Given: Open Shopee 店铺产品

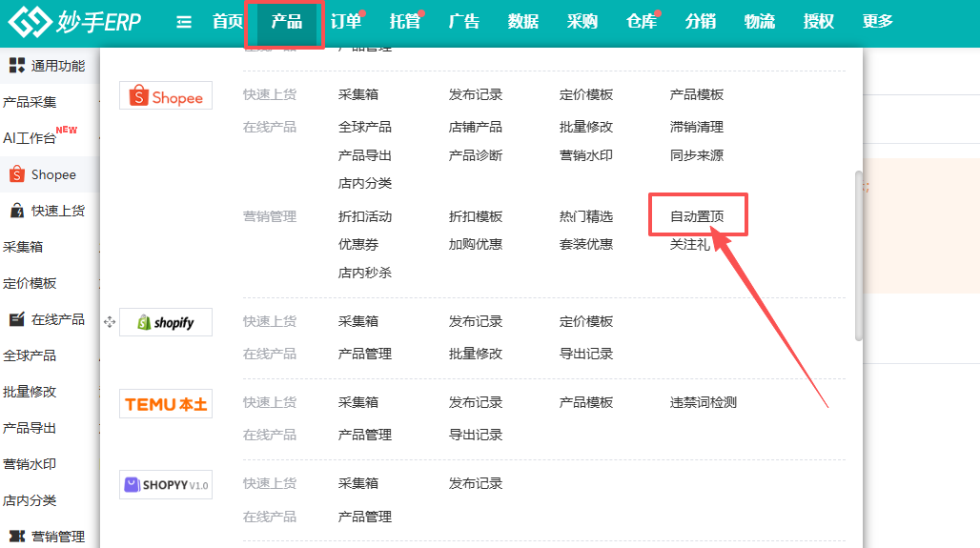Looking at the screenshot, I should 476,127.
